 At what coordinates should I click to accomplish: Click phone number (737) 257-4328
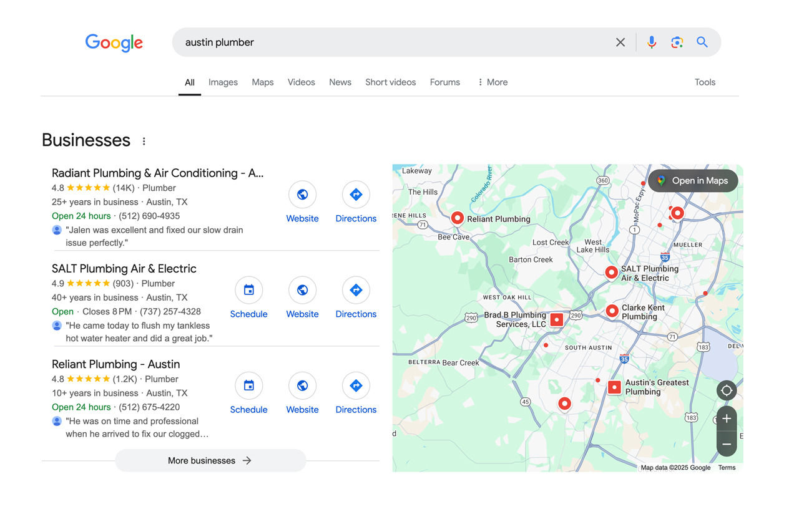(x=170, y=311)
